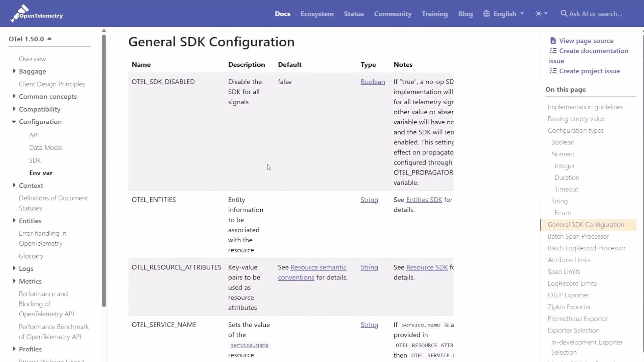Click the globe language icon
644x362 pixels.
pyautogui.click(x=486, y=14)
